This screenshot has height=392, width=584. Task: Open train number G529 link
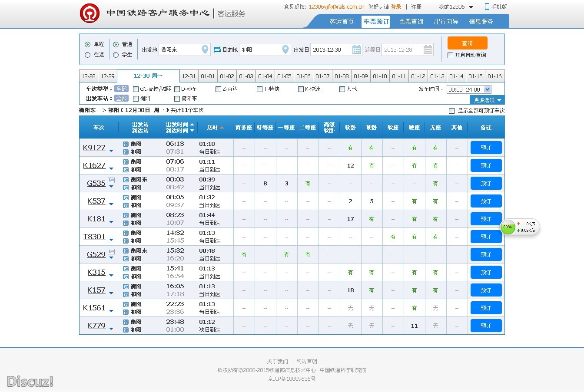tap(96, 254)
